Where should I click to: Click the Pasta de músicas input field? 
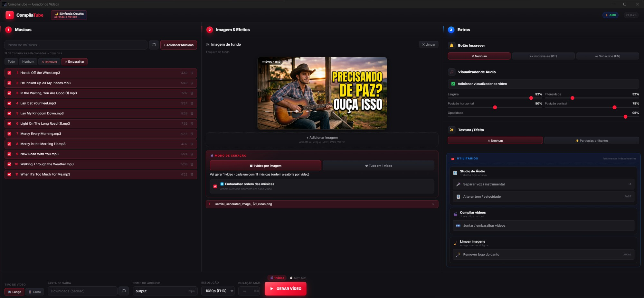click(76, 45)
